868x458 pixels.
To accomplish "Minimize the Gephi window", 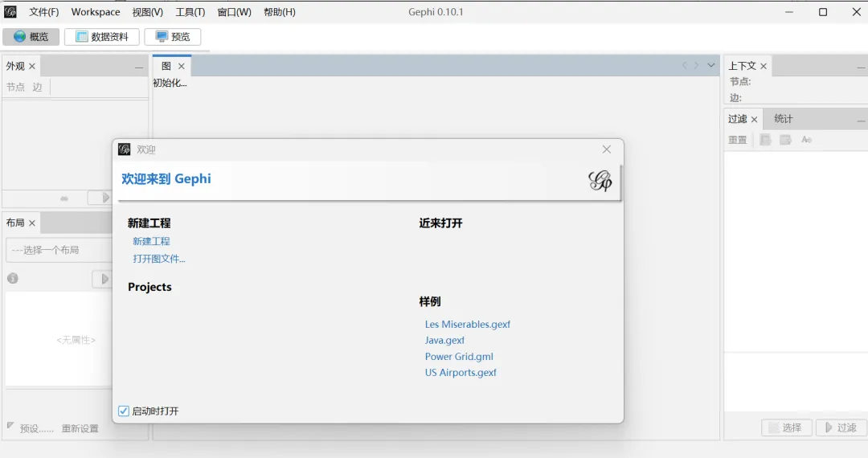I will click(x=789, y=12).
